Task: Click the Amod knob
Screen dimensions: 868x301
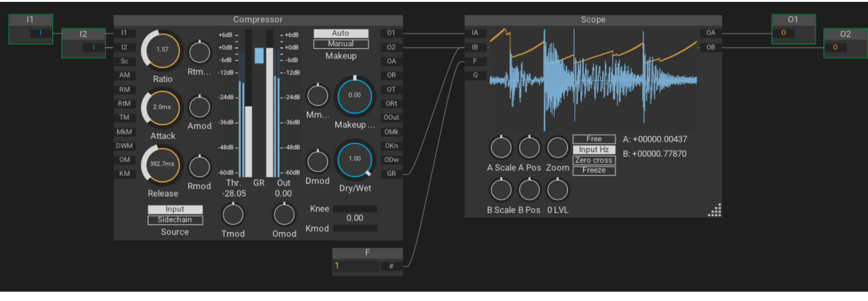Action: point(200,107)
